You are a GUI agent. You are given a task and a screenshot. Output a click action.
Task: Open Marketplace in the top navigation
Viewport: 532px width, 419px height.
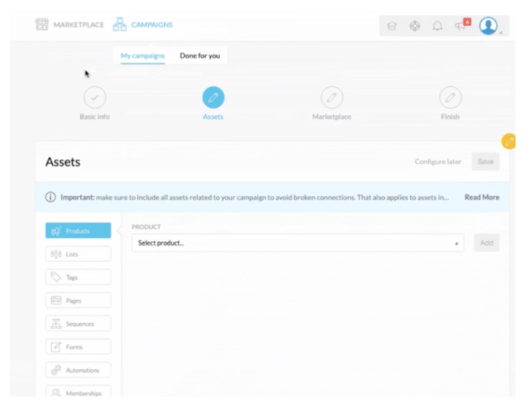click(x=69, y=24)
